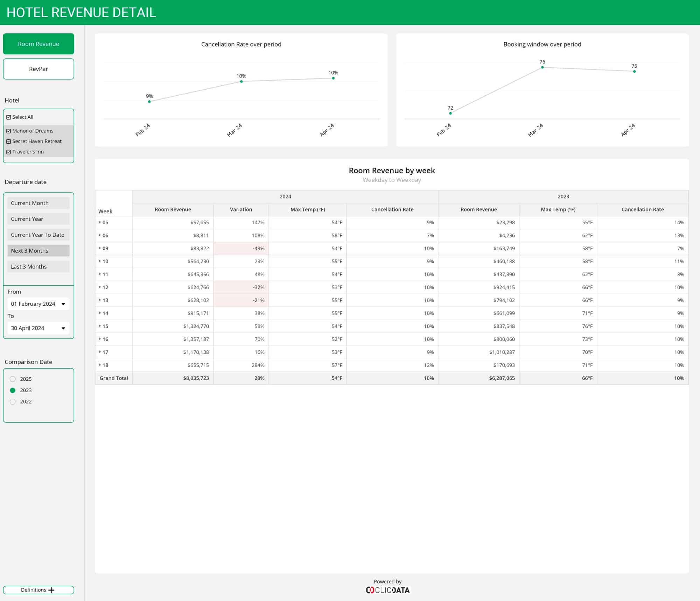Disable the Secret Haven Retreat filter

(x=9, y=141)
